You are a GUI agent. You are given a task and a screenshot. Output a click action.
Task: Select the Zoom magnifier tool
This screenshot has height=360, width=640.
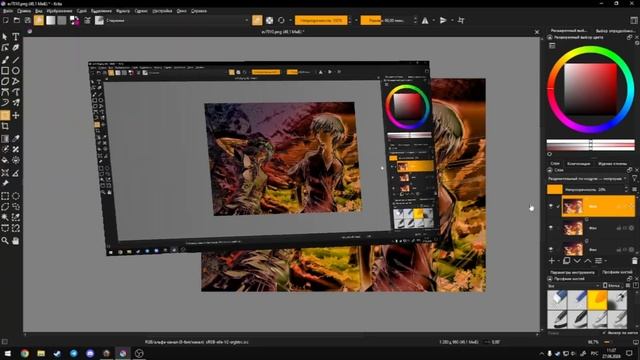click(x=5, y=241)
